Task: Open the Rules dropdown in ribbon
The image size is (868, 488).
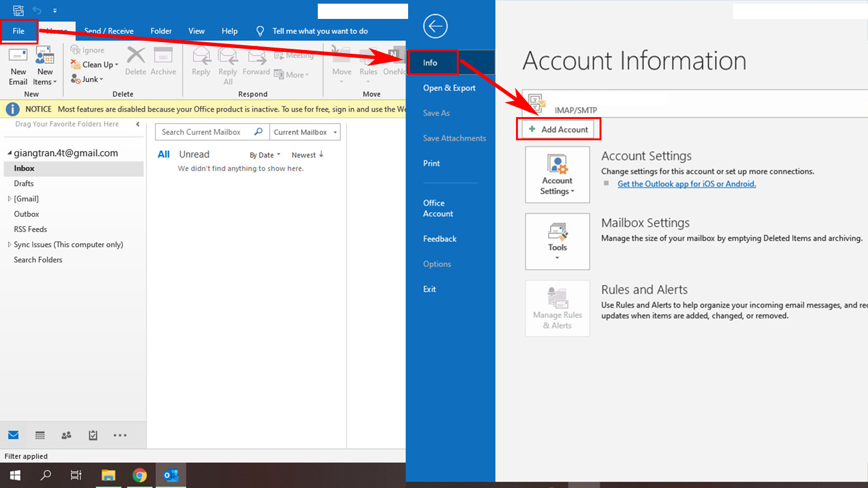Action: (368, 65)
